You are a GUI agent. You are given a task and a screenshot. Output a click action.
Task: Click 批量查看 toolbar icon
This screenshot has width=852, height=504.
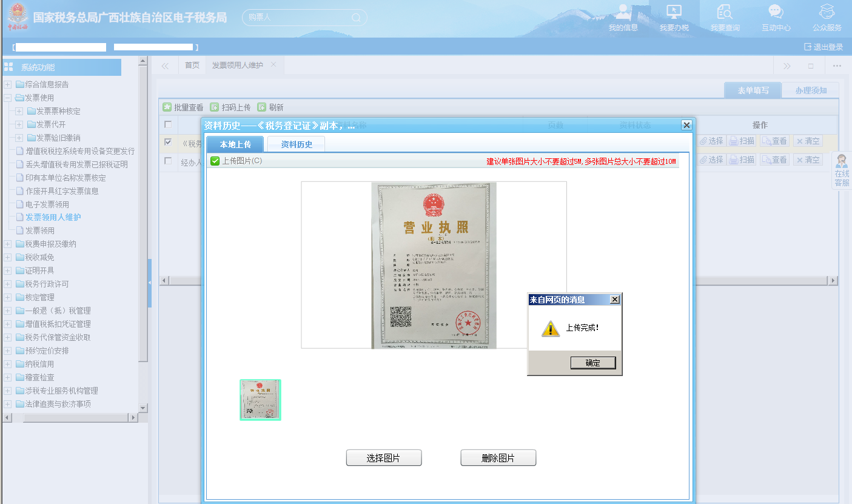click(x=167, y=107)
